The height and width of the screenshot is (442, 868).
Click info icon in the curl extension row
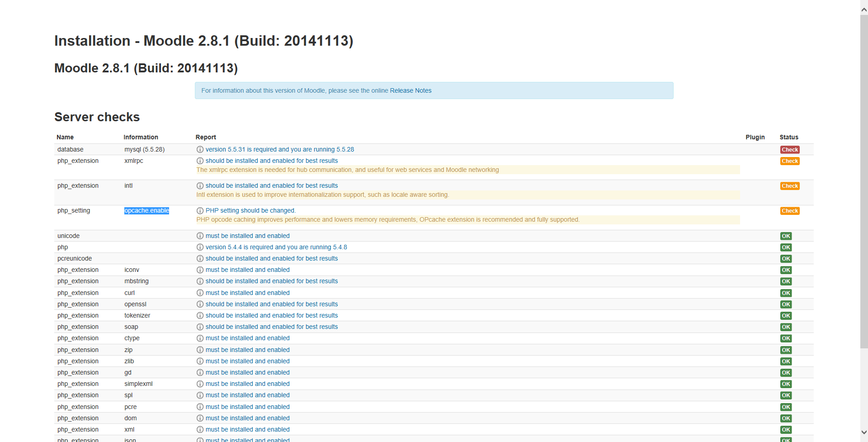click(200, 293)
